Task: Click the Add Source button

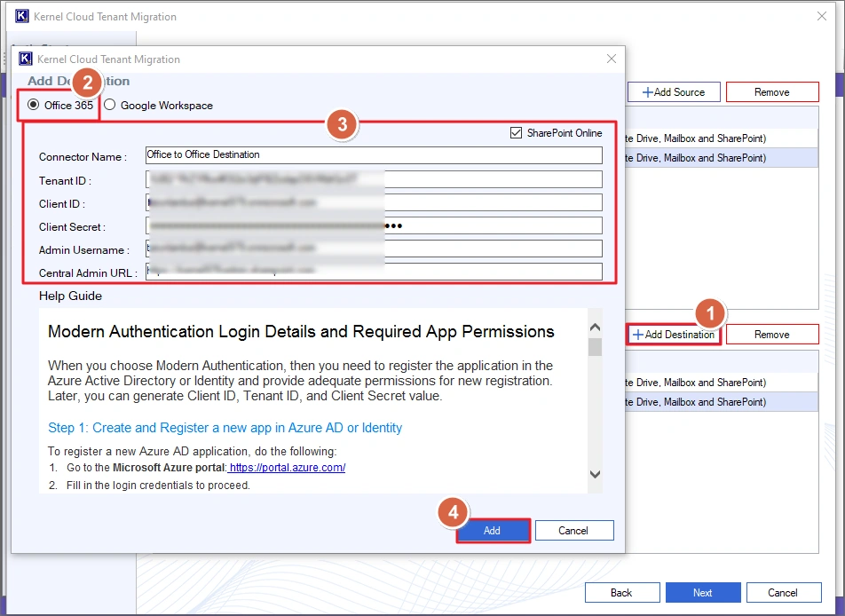Action: [x=673, y=92]
